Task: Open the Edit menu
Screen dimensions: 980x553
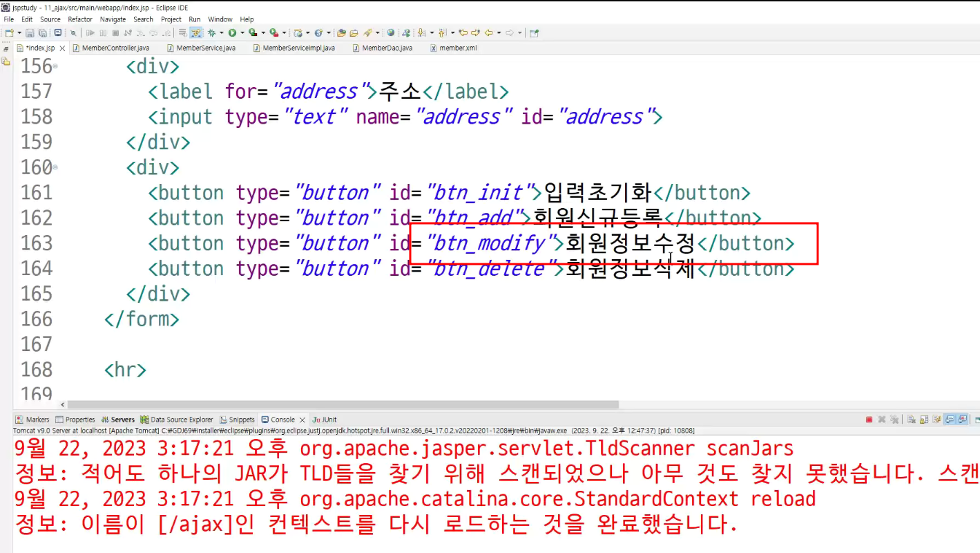Action: point(27,19)
